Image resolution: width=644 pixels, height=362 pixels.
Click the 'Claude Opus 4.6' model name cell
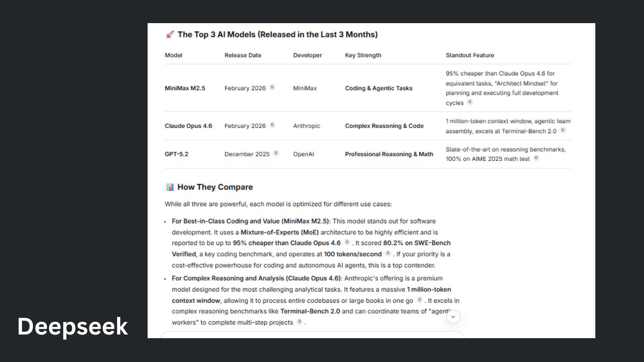click(x=188, y=126)
